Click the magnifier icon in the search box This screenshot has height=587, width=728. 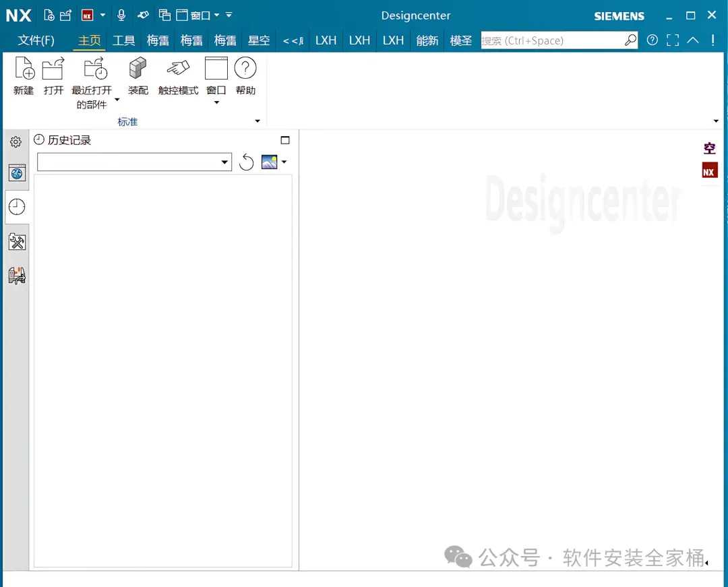[x=630, y=40]
